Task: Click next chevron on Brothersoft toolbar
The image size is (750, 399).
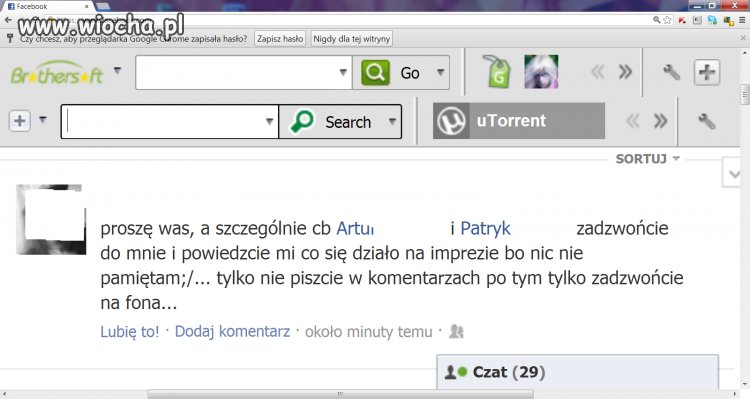Action: pyautogui.click(x=625, y=72)
